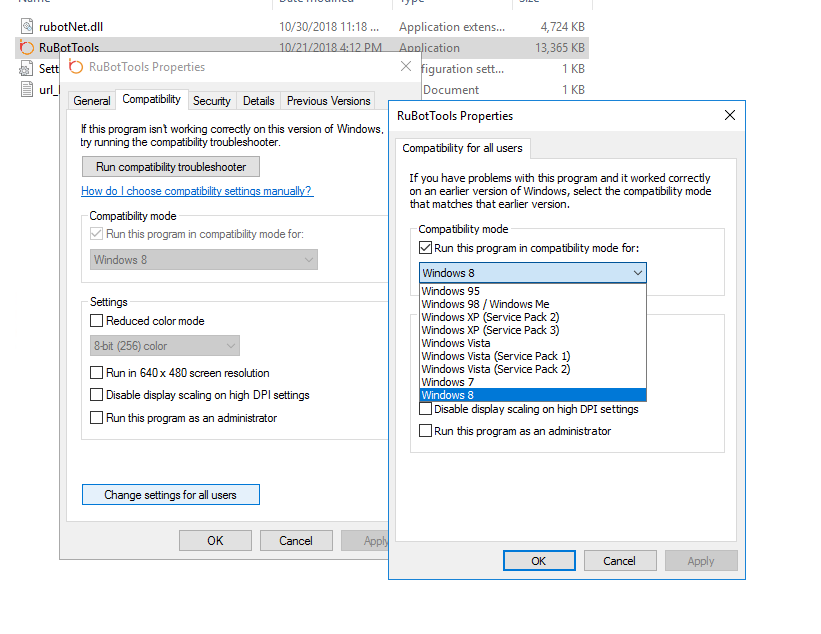Enable Reduced color mode checkbox
The height and width of the screenshot is (634, 821).
(97, 321)
